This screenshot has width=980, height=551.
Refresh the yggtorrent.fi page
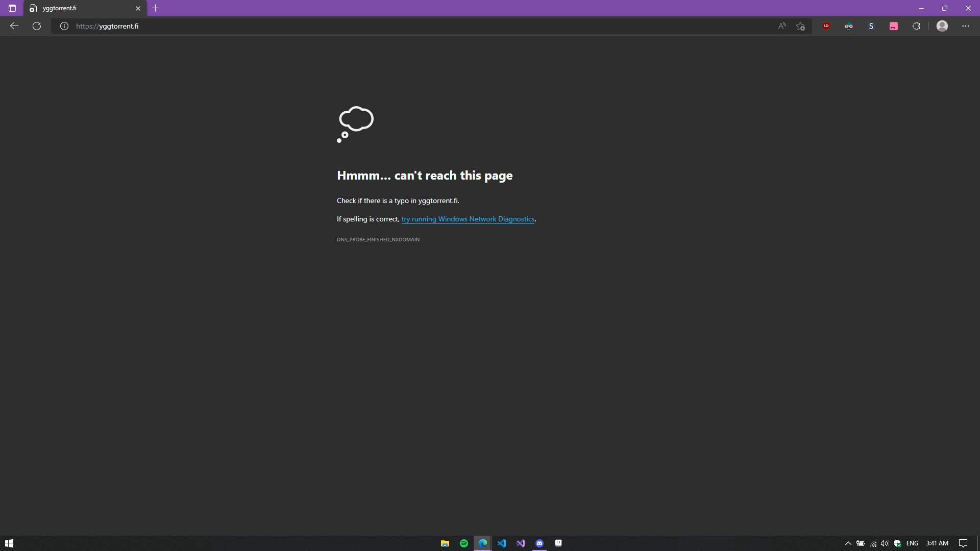(37, 26)
